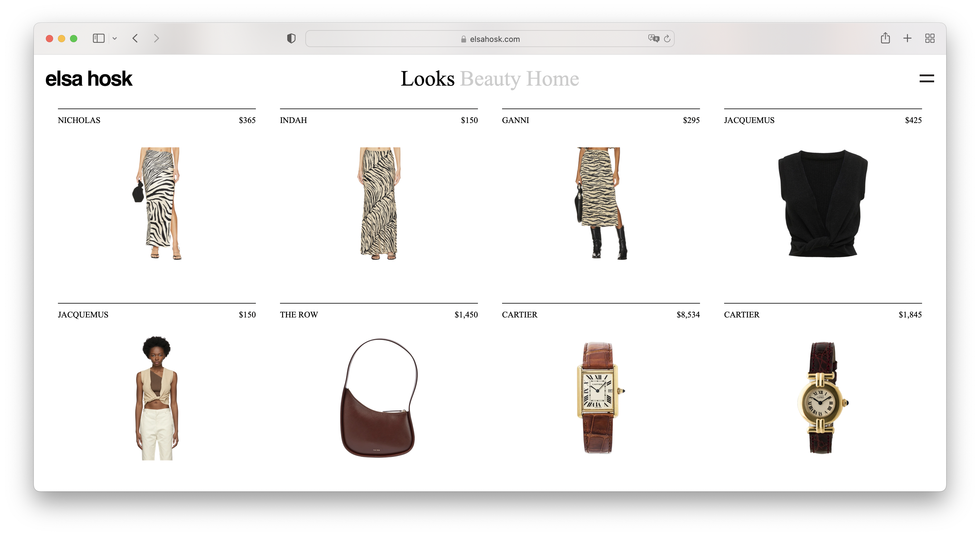
Task: Click the CARTIER label priced $1,845
Action: point(741,315)
